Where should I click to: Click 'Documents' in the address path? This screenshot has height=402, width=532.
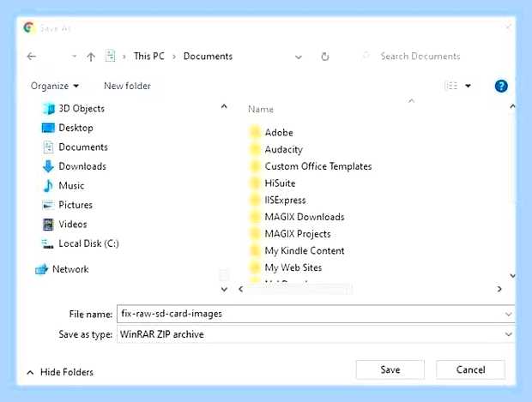(208, 56)
